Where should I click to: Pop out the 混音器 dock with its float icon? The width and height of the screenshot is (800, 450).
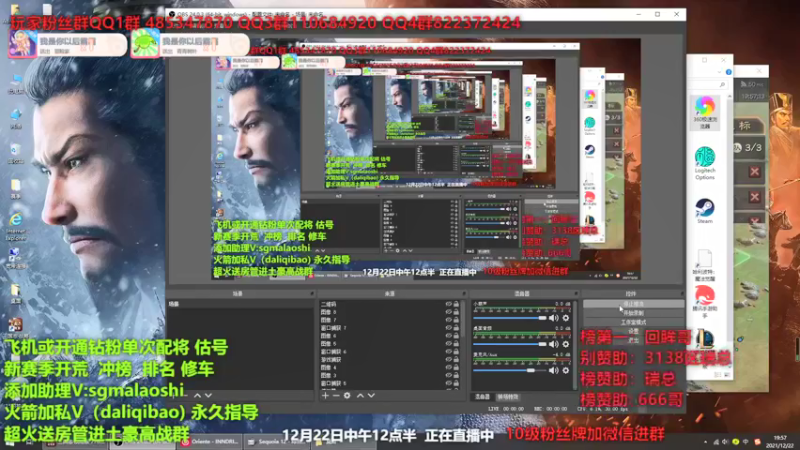(x=576, y=294)
